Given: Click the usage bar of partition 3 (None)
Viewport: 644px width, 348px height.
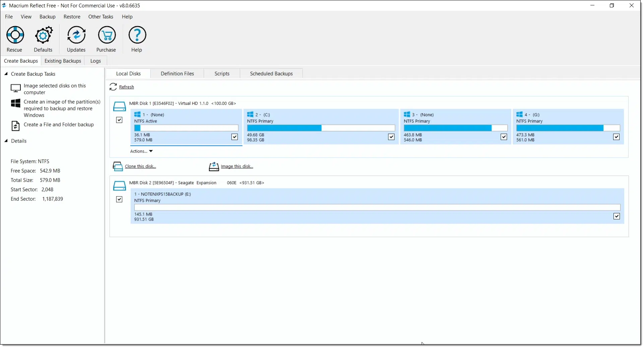Looking at the screenshot, I should point(456,128).
